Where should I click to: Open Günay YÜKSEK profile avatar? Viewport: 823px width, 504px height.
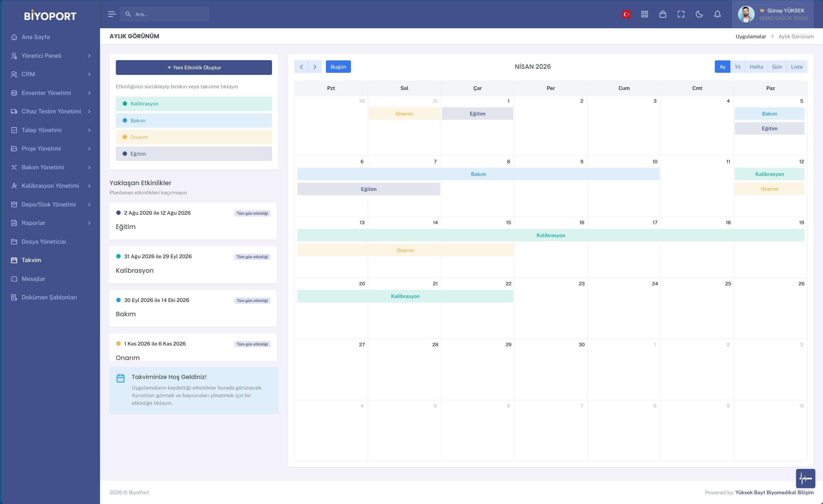coord(746,14)
